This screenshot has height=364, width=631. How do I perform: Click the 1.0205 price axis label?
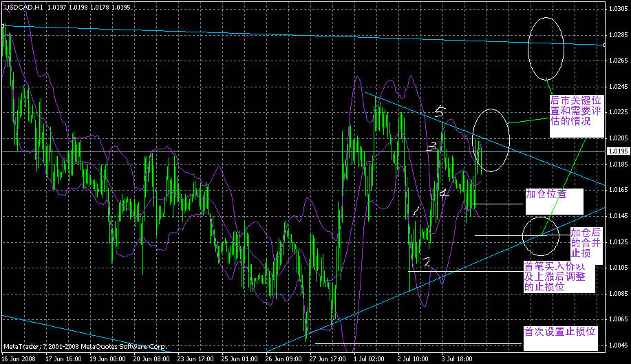619,138
